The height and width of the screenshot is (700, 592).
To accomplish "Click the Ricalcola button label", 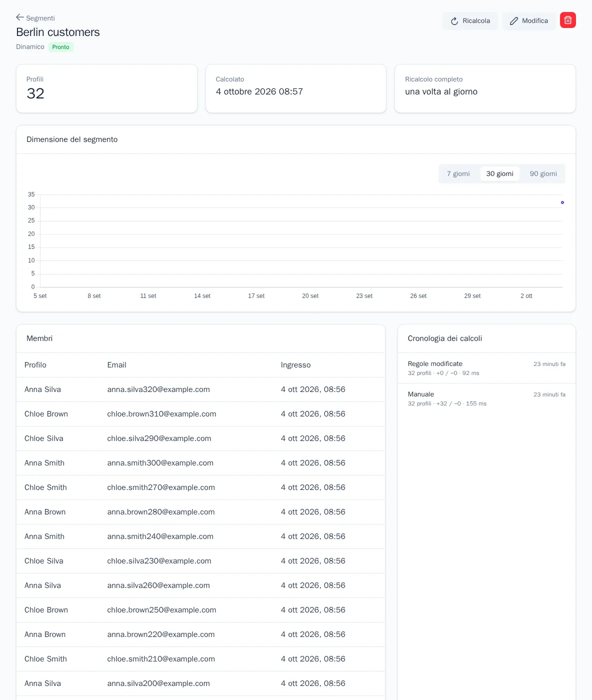I will coord(476,21).
